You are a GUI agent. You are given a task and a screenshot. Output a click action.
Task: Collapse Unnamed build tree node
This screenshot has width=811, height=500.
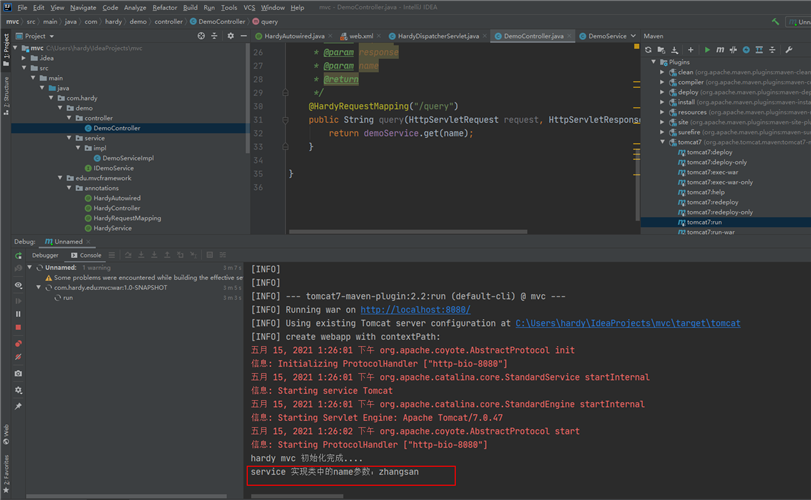[30, 267]
